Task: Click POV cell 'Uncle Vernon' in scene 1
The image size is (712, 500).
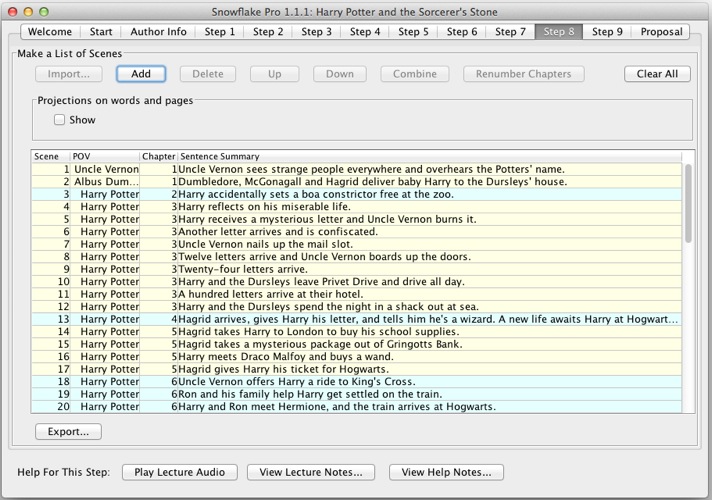Action: pyautogui.click(x=105, y=169)
